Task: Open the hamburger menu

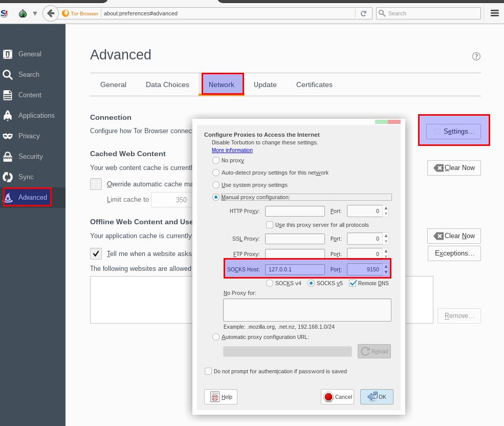Action: pyautogui.click(x=495, y=13)
